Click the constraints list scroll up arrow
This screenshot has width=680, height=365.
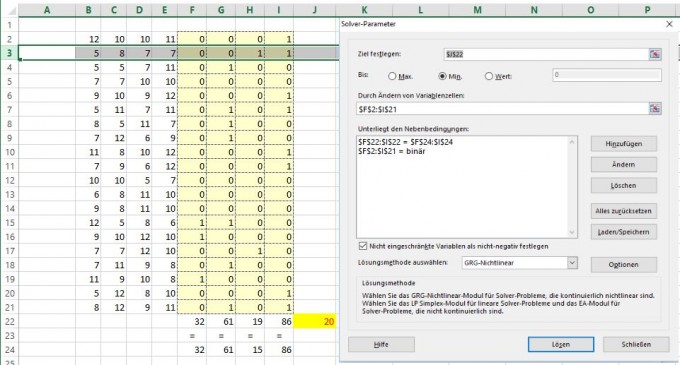[572, 142]
